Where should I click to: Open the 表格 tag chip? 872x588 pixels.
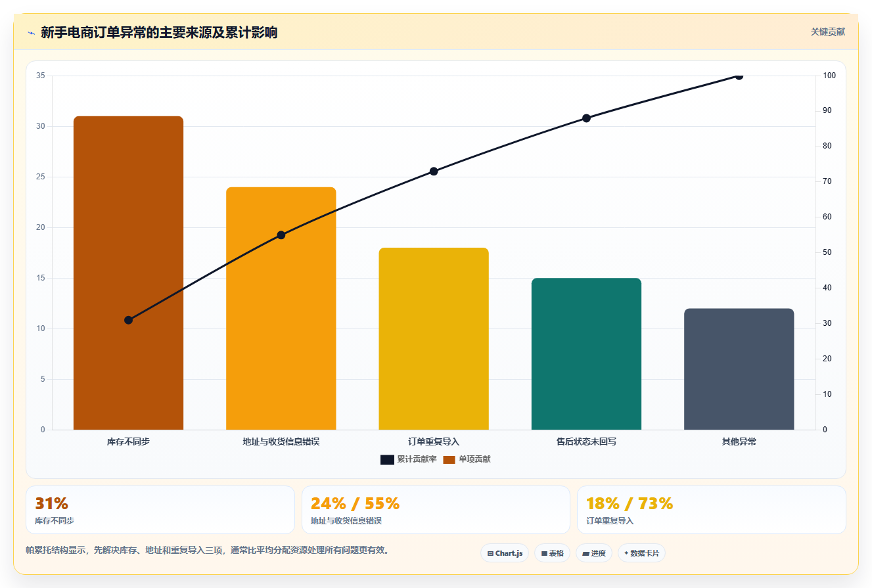coord(552,553)
